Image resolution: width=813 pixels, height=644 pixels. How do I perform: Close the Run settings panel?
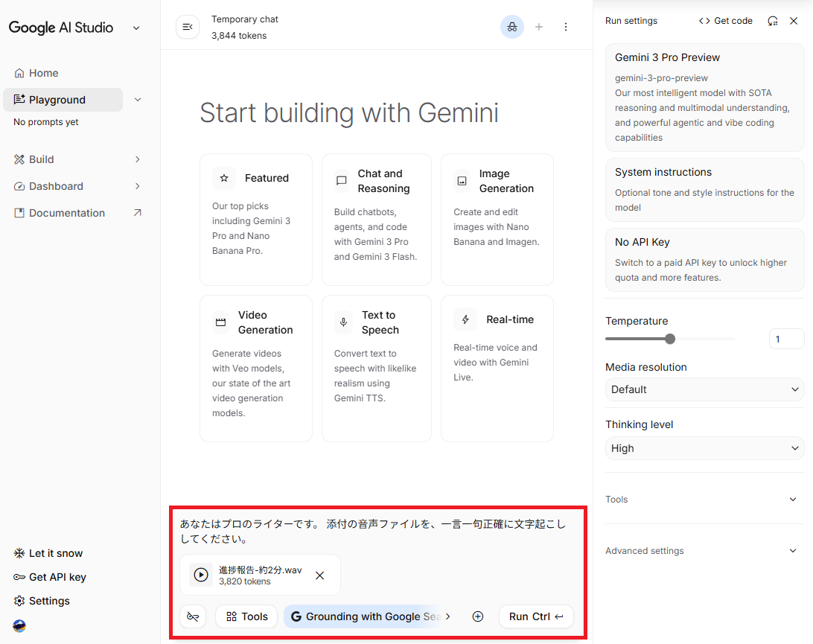[794, 21]
